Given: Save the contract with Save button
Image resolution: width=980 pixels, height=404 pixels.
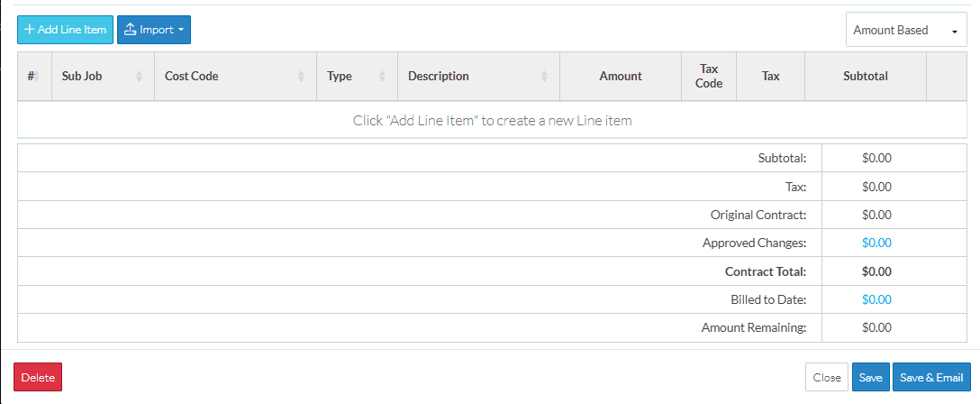Looking at the screenshot, I should tap(870, 378).
